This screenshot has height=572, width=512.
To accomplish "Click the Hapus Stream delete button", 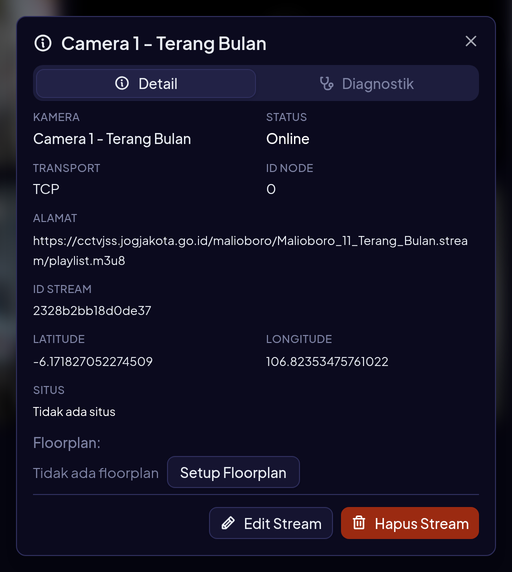I will tap(410, 523).
